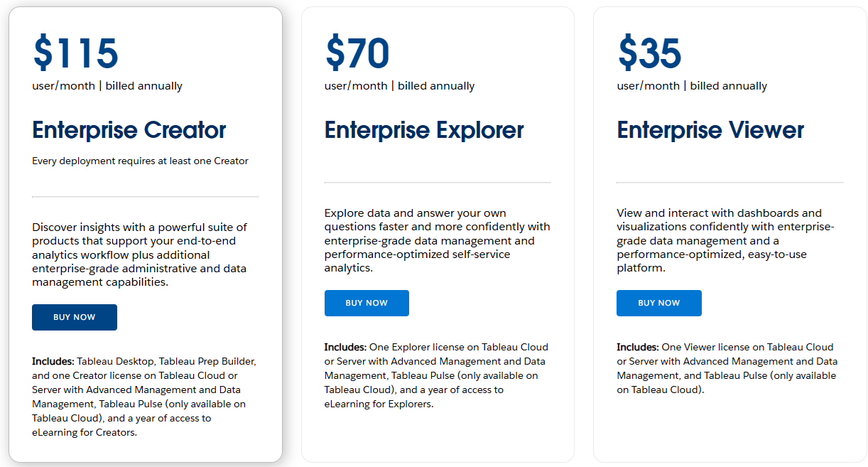Click the 'Discover insights' description paragraph
The width and height of the screenshot is (868, 467).
click(140, 254)
